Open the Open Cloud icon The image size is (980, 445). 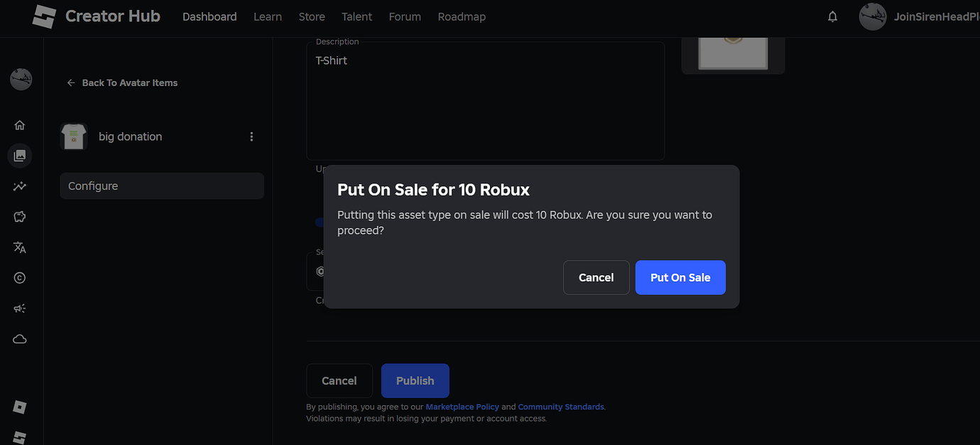click(20, 339)
